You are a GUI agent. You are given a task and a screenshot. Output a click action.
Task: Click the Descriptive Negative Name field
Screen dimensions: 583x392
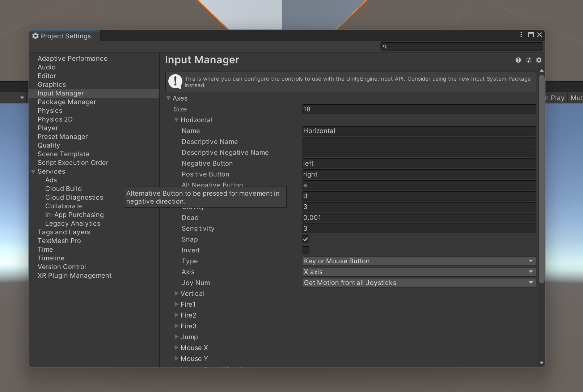[419, 152]
